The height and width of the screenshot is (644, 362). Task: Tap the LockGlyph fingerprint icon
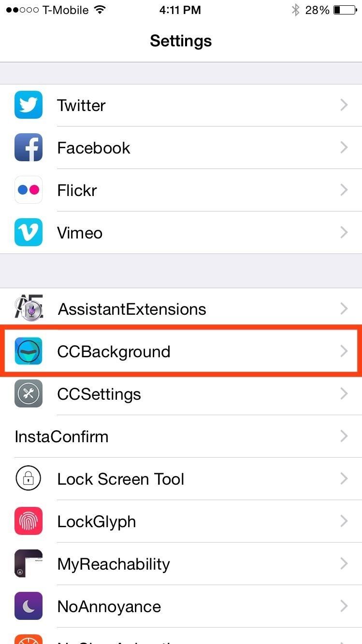coord(28,521)
